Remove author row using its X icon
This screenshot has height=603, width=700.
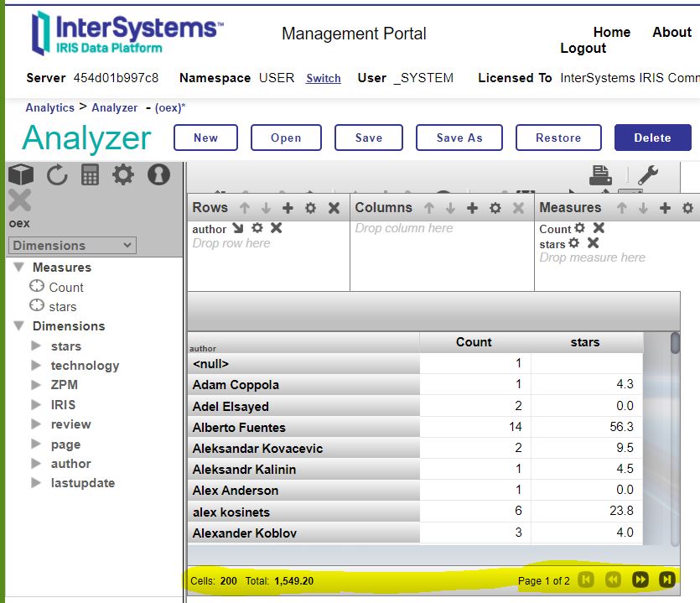point(276,228)
